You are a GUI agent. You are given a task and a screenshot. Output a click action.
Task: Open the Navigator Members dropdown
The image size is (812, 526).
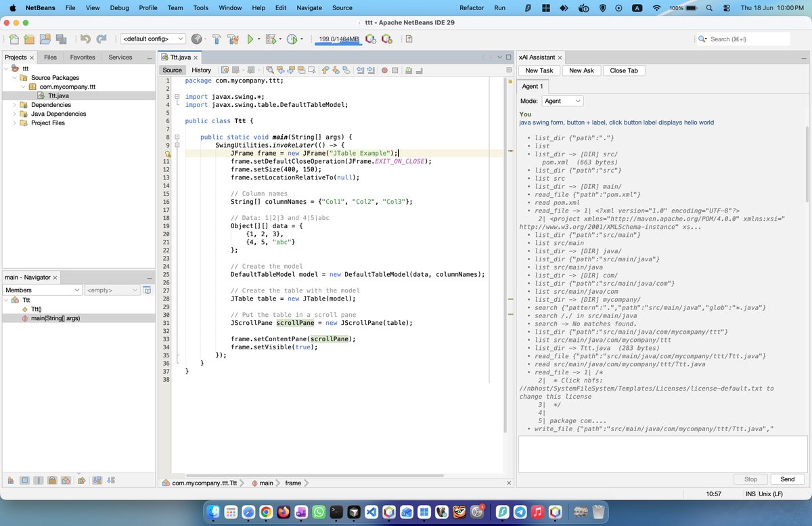(43, 290)
